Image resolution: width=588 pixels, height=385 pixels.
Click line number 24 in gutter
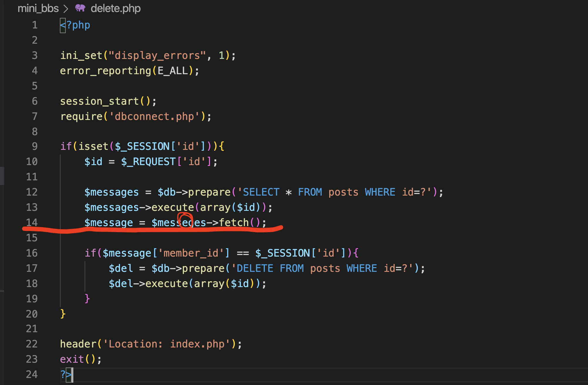(32, 374)
